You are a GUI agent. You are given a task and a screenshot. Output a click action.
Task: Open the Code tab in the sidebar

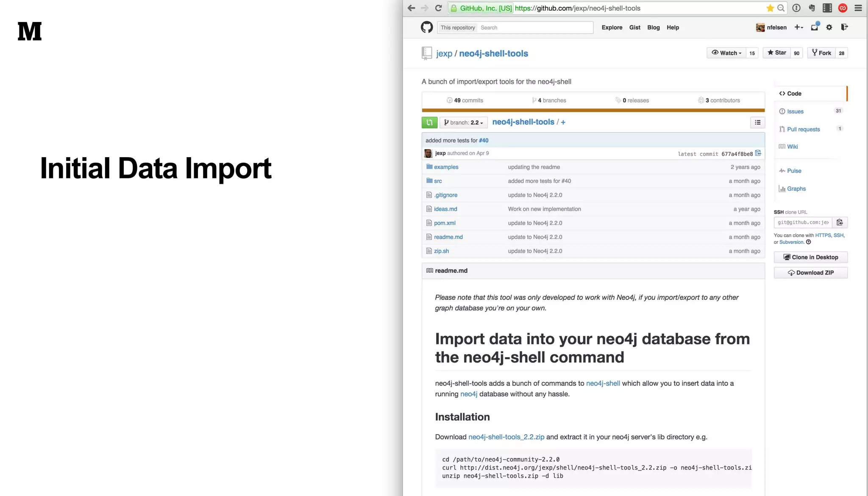click(x=810, y=94)
